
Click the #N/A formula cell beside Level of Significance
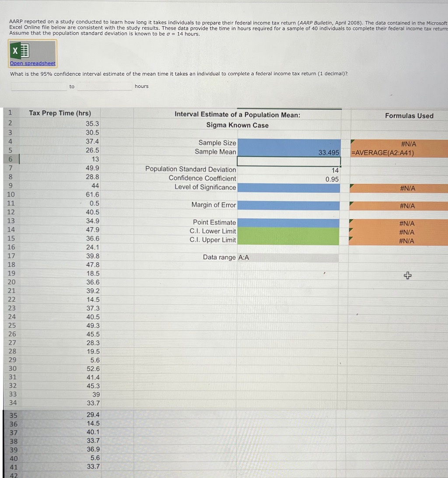click(399, 188)
